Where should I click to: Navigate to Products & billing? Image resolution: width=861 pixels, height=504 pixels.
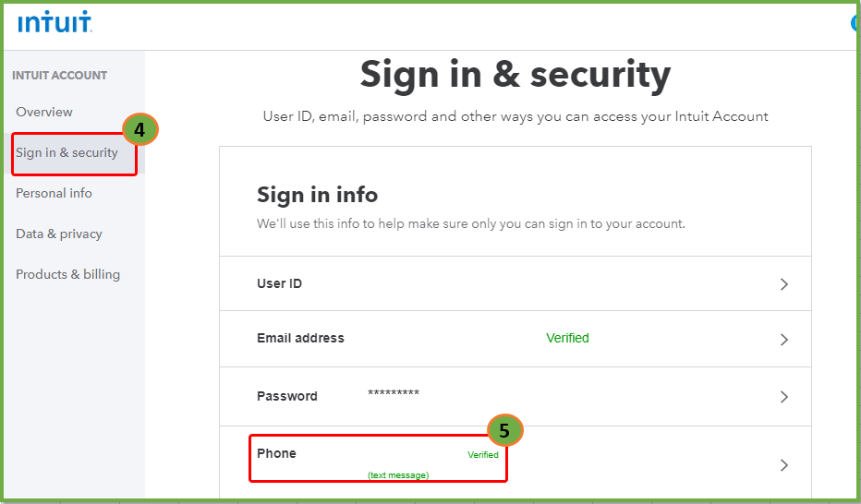[67, 274]
